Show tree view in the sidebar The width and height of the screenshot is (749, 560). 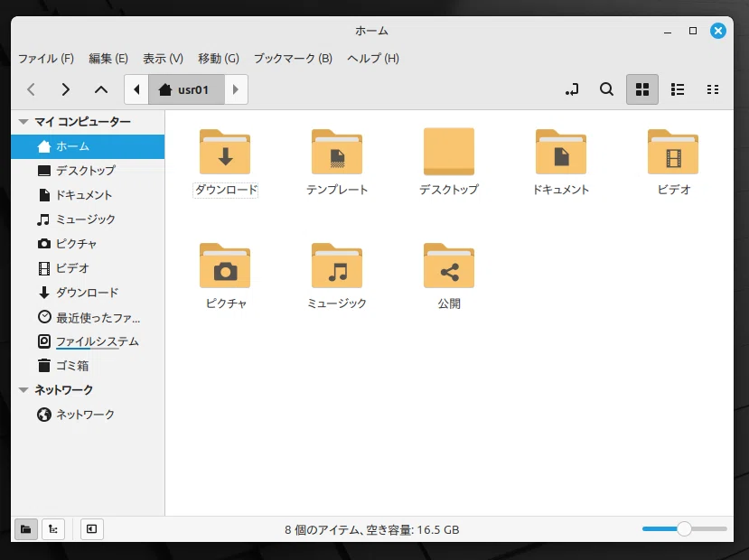(x=53, y=529)
